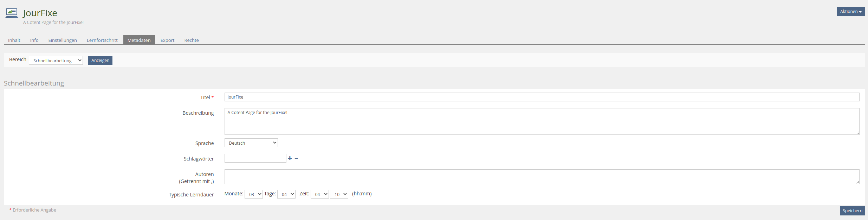Switch to the Inhalt tab
Viewport: 868px width, 220px height.
pyautogui.click(x=14, y=40)
